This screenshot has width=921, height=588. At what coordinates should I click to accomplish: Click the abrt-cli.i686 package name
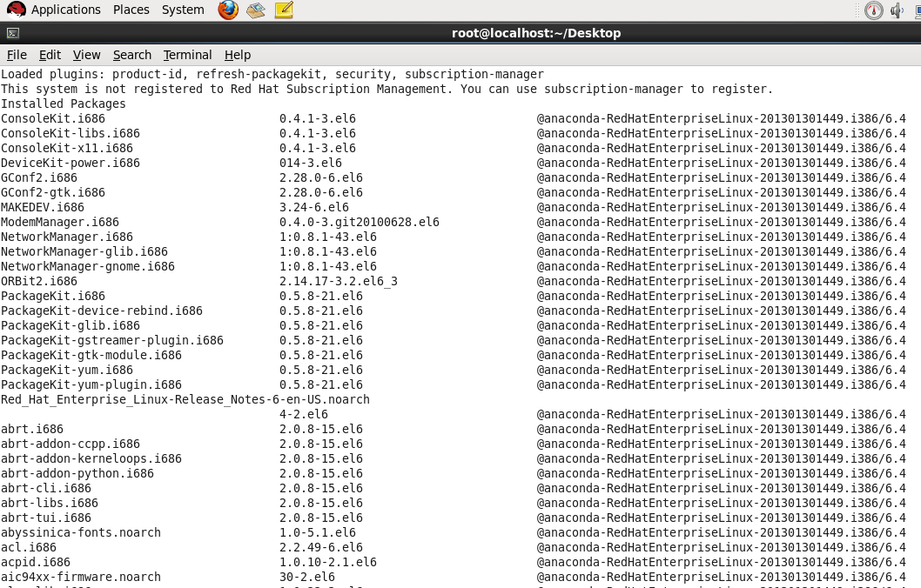click(46, 488)
